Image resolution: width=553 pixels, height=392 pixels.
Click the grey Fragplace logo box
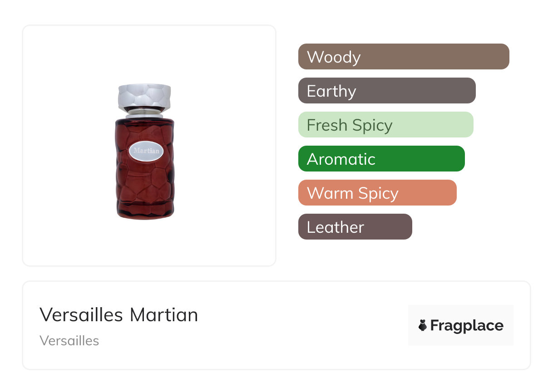(461, 325)
